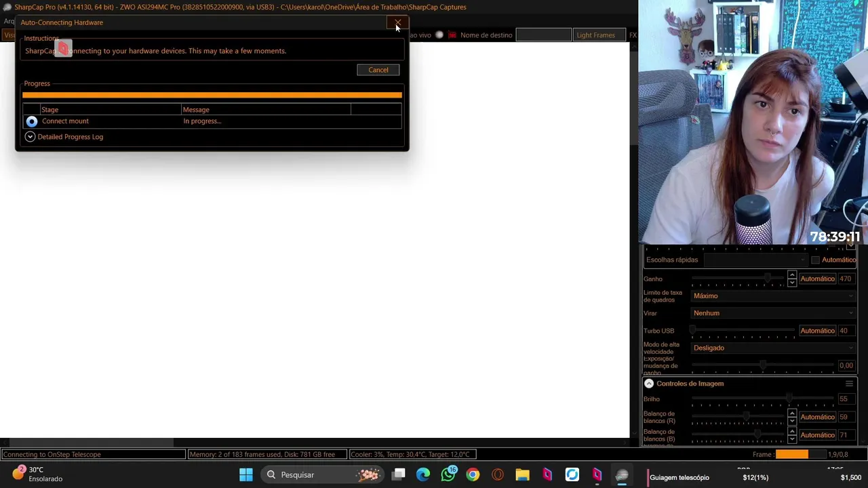
Task: Open the Controles de Imagem hamburger menu
Action: coord(849,384)
